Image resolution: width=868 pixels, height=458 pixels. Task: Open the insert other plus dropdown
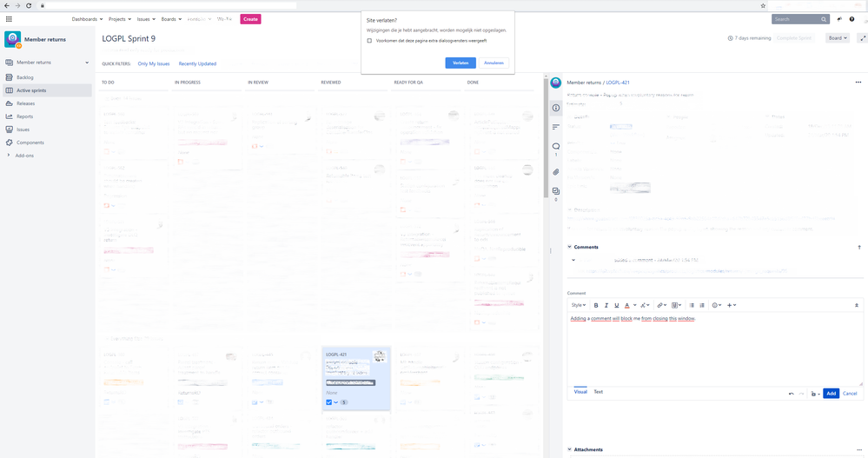732,305
